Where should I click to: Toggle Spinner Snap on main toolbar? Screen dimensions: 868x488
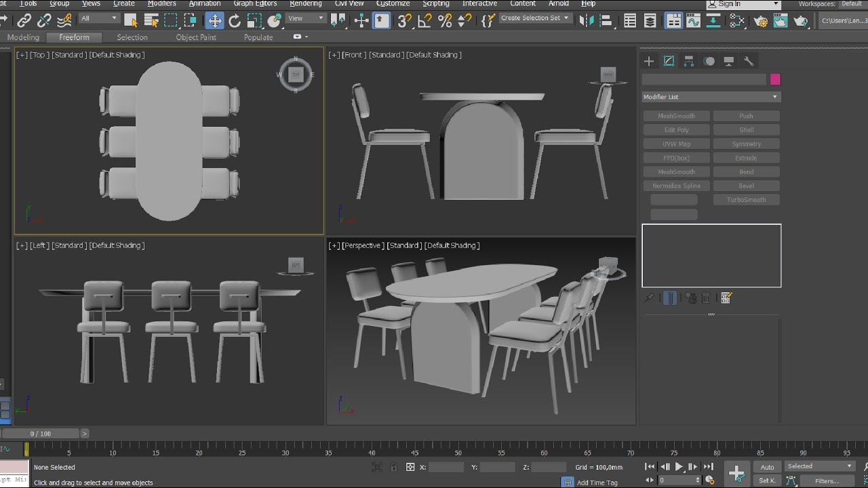[465, 21]
